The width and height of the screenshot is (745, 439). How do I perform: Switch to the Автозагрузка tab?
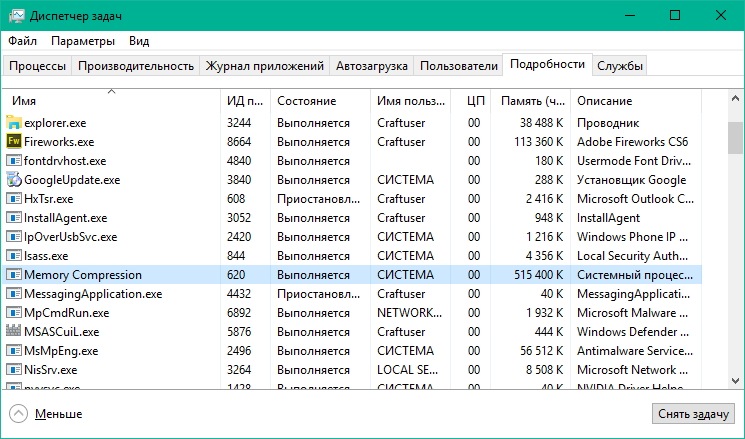(372, 66)
